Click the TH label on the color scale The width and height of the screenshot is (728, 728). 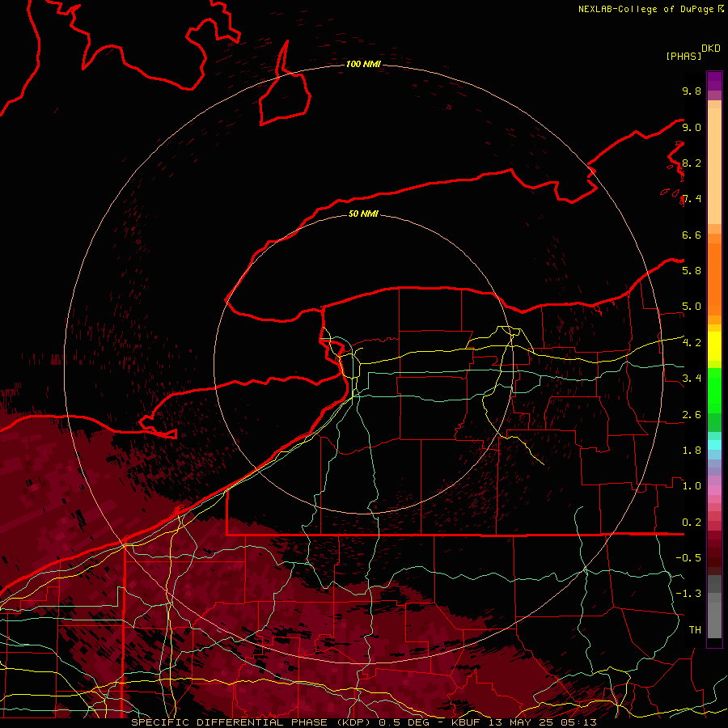[695, 629]
